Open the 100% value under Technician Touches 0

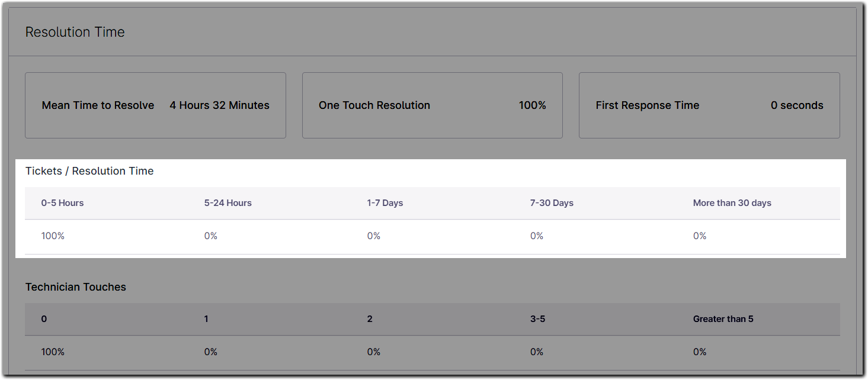pyautogui.click(x=53, y=351)
